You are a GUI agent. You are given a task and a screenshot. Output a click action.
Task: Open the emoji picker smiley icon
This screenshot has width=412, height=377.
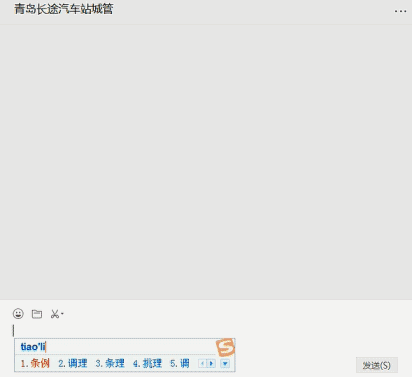pos(18,314)
